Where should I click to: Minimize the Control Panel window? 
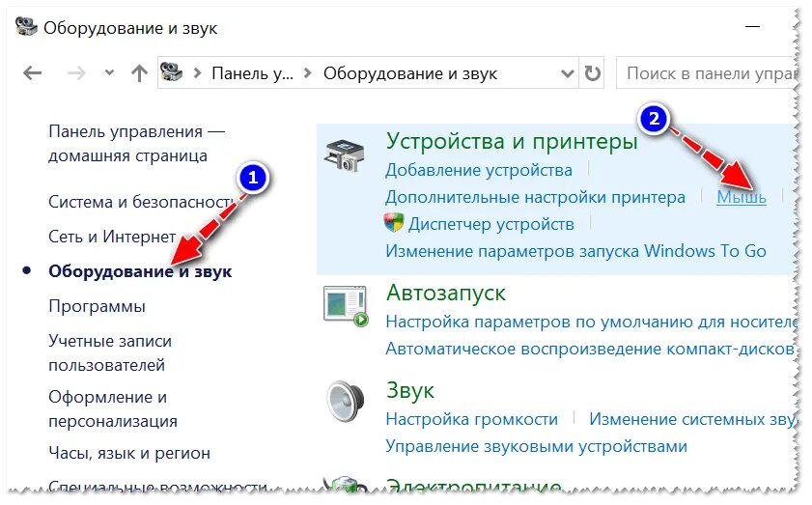point(752,26)
